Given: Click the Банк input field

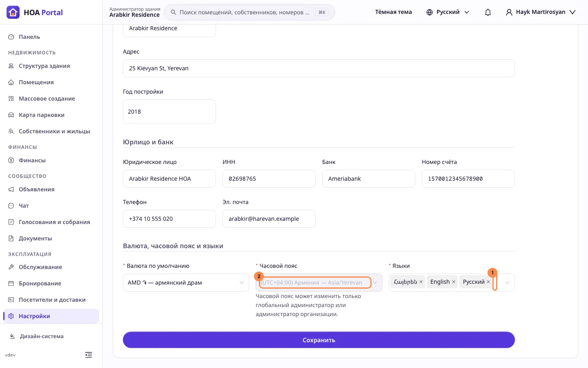Looking at the screenshot, I should click(x=369, y=179).
